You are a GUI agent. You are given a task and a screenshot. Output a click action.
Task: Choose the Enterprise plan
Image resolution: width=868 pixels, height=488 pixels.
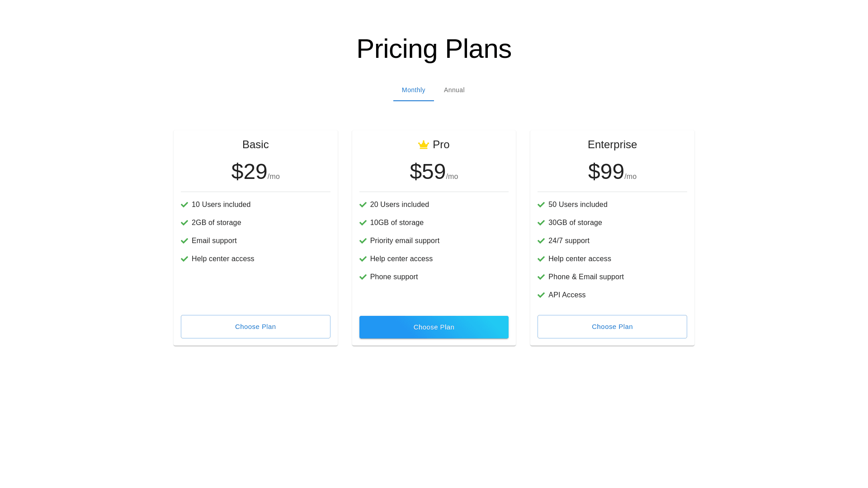(612, 327)
